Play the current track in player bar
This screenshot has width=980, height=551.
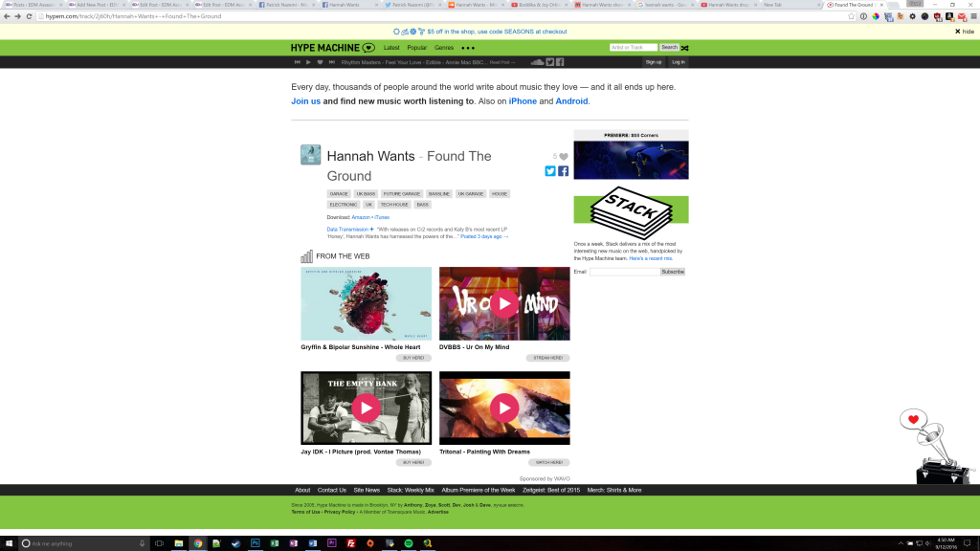point(308,62)
